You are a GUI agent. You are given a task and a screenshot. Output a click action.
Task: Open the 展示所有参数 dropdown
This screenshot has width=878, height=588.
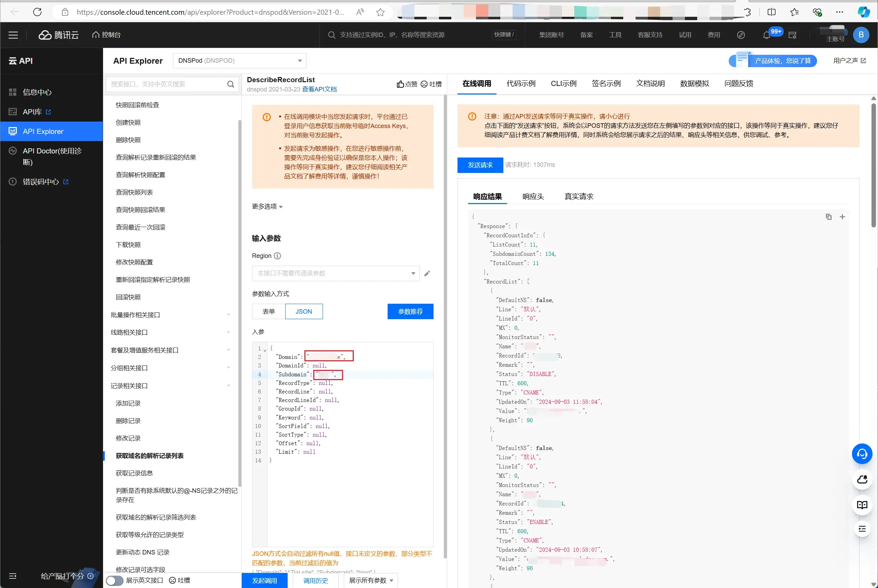point(371,580)
